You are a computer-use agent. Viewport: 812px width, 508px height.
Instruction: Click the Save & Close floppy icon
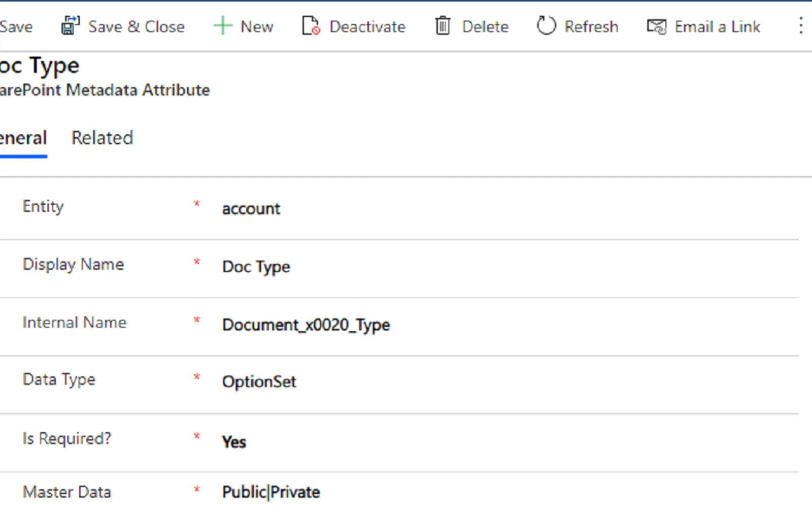point(71,25)
